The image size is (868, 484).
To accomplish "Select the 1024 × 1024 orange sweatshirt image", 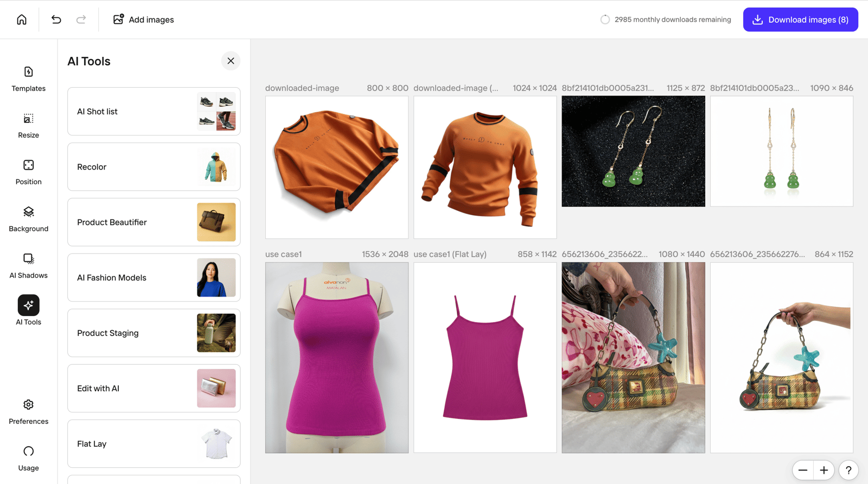I will pyautogui.click(x=485, y=167).
